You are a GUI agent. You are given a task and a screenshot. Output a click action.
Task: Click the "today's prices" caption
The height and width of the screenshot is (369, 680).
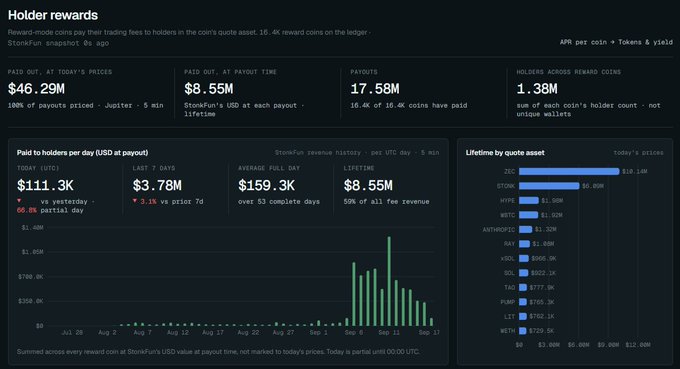coord(638,153)
